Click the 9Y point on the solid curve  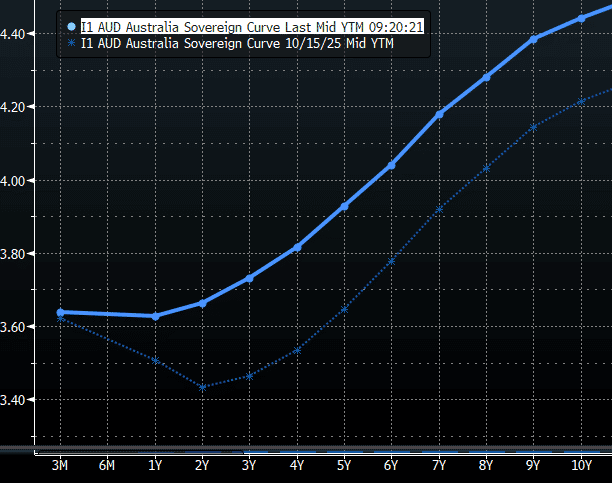pos(534,38)
